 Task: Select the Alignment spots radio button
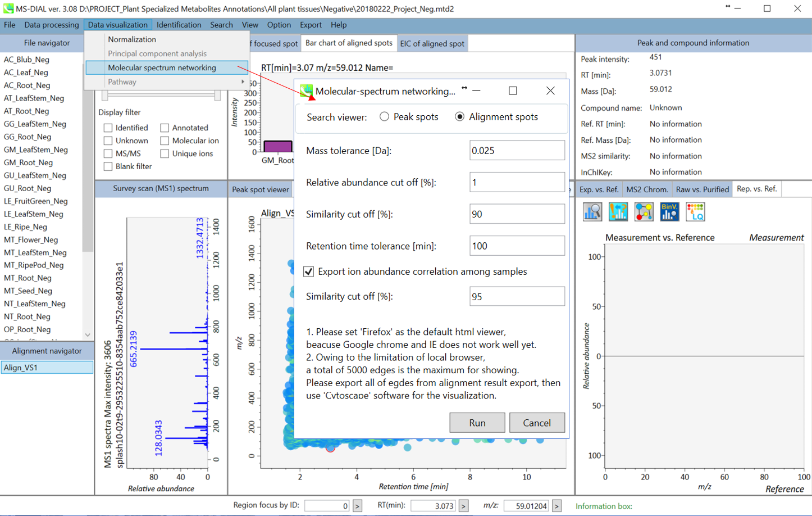pyautogui.click(x=459, y=116)
